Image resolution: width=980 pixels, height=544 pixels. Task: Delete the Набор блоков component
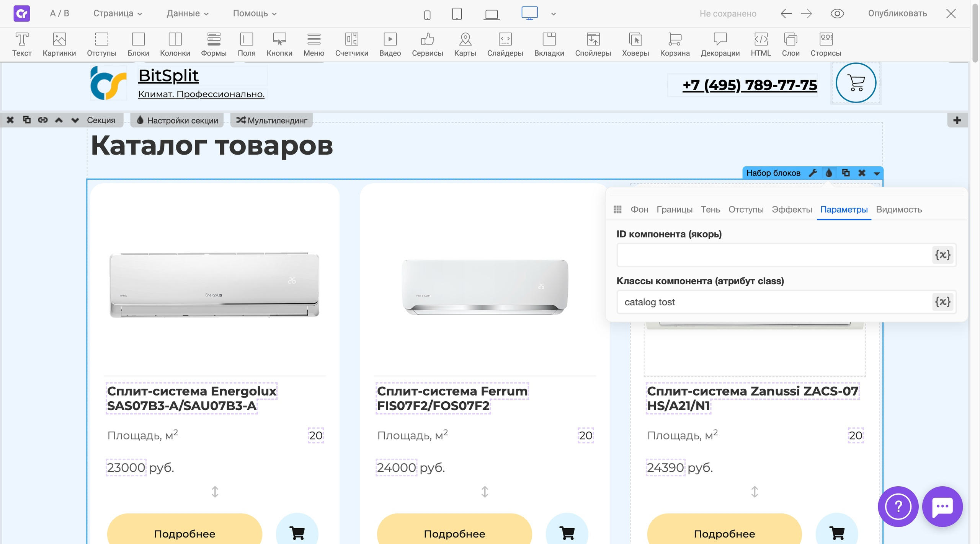click(862, 173)
